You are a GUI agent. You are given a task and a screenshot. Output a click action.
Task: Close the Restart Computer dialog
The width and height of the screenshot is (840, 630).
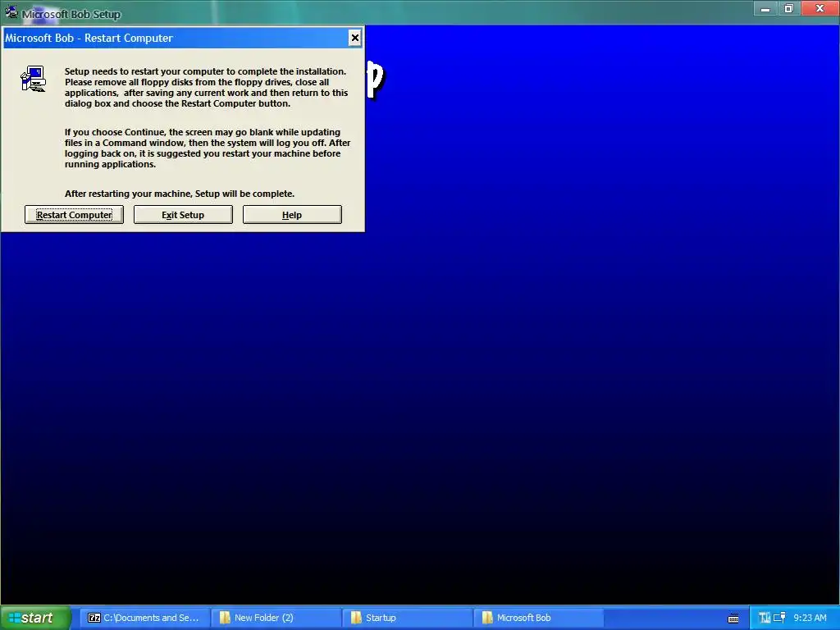[354, 38]
